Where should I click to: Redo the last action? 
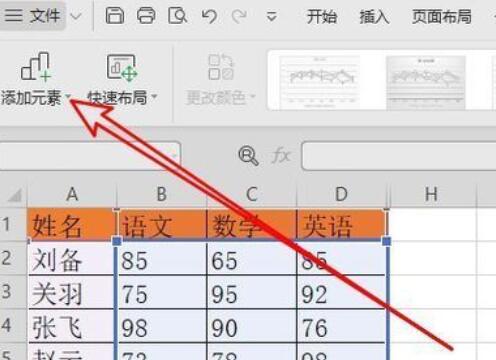(239, 16)
